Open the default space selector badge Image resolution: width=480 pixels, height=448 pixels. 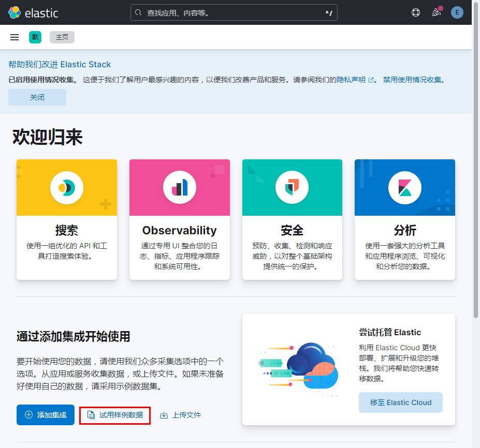click(x=35, y=37)
